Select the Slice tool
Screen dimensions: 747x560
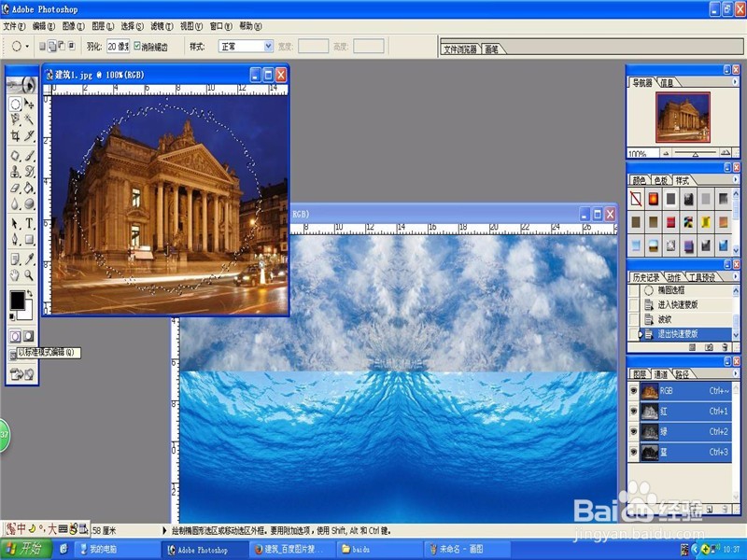click(x=30, y=136)
